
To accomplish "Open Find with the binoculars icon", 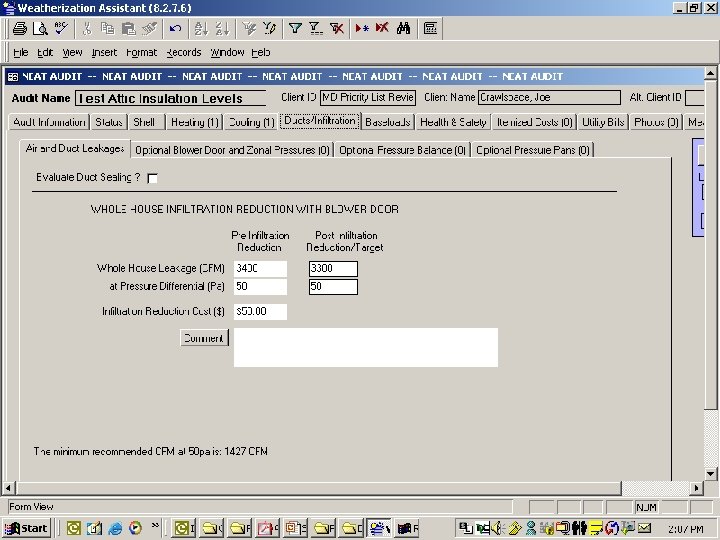I will coord(403,28).
